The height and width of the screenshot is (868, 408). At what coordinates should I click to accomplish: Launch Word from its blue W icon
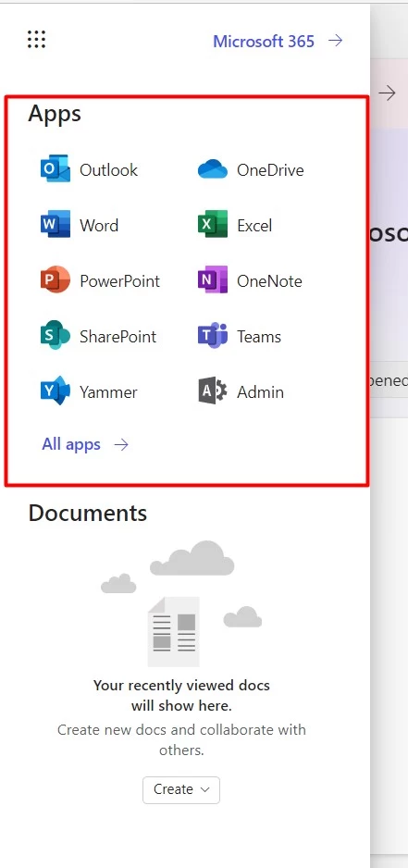coord(56,225)
